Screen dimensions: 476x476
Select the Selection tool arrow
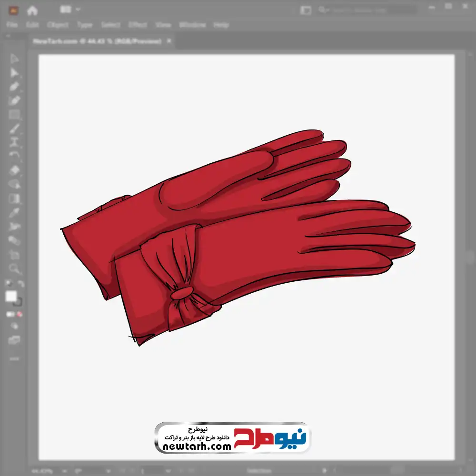(14, 59)
